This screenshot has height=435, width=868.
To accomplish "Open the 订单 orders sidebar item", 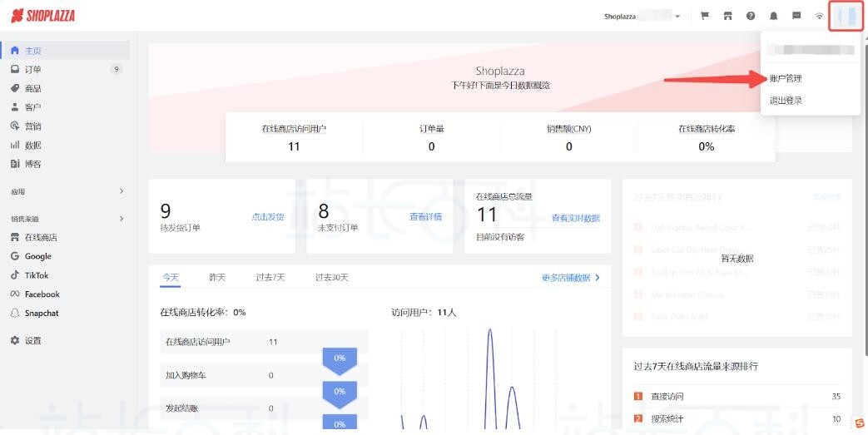I will point(65,69).
